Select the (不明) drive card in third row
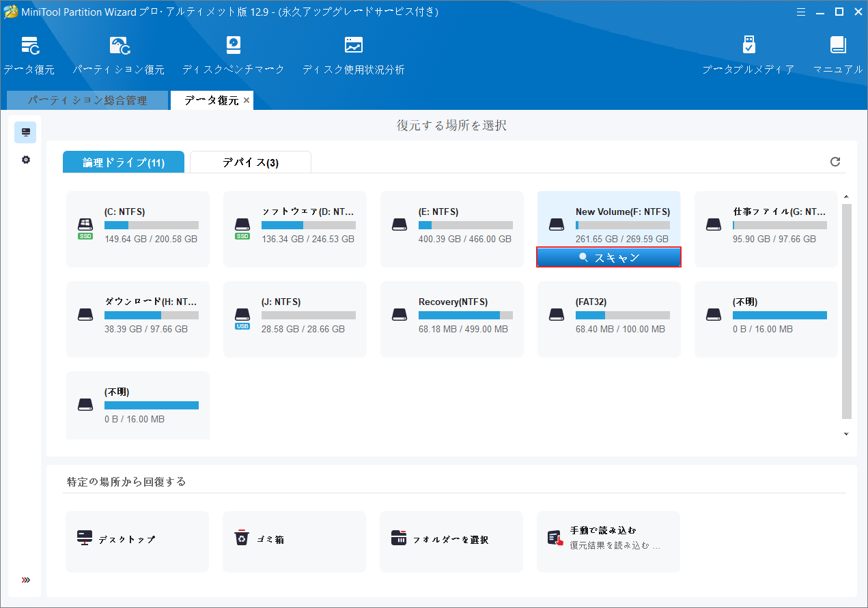This screenshot has height=608, width=868. (138, 405)
